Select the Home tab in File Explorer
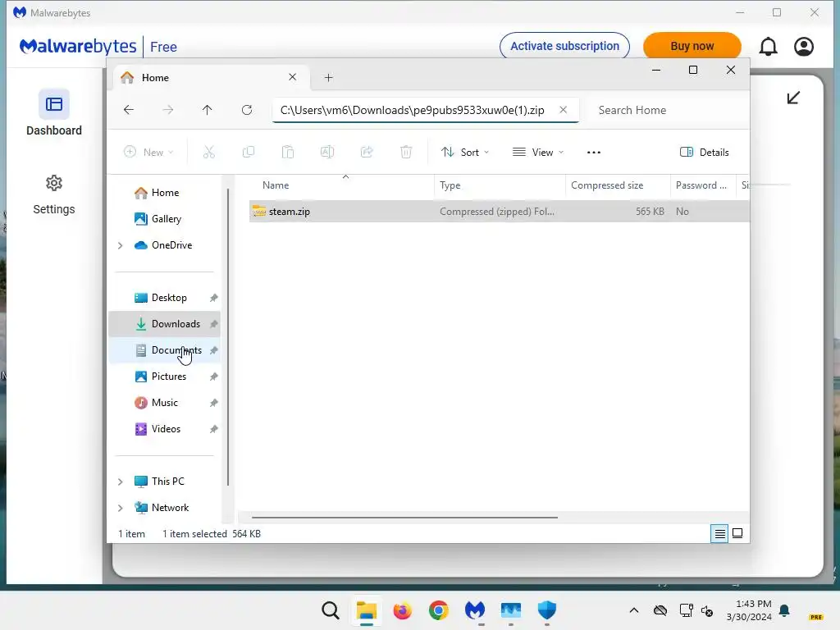 (x=209, y=78)
